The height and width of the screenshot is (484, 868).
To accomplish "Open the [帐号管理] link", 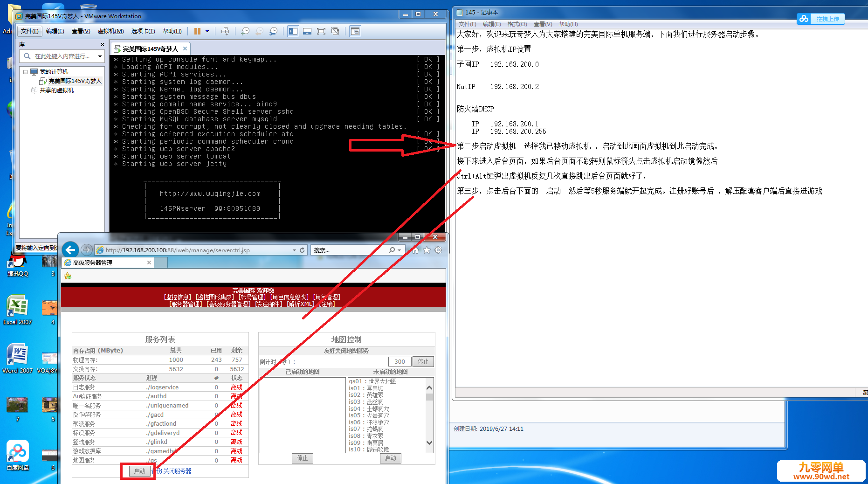I will point(252,297).
